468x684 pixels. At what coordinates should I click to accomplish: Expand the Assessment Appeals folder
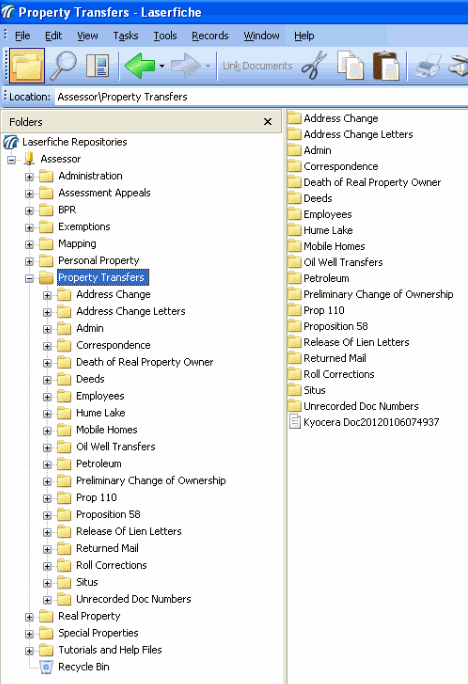29,194
